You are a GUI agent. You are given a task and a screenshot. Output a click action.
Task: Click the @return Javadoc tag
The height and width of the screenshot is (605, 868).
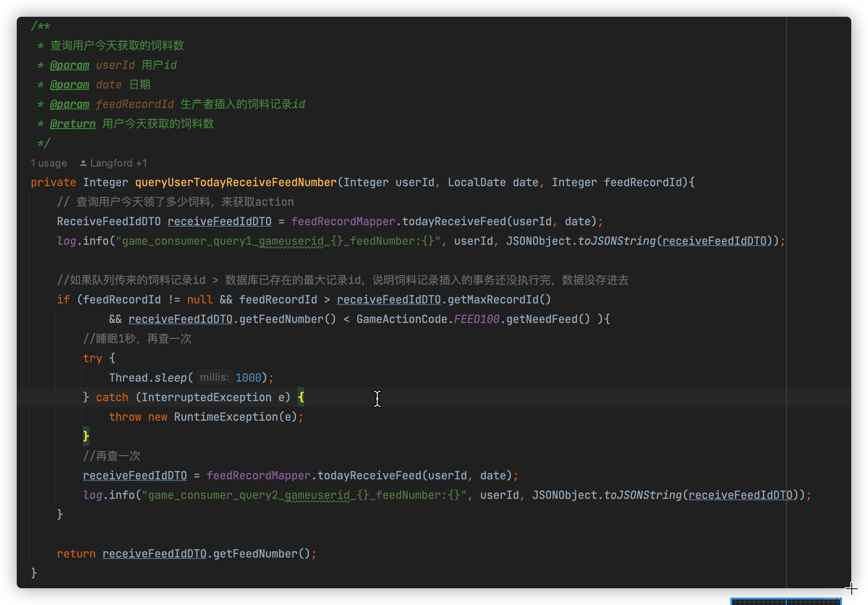point(73,124)
